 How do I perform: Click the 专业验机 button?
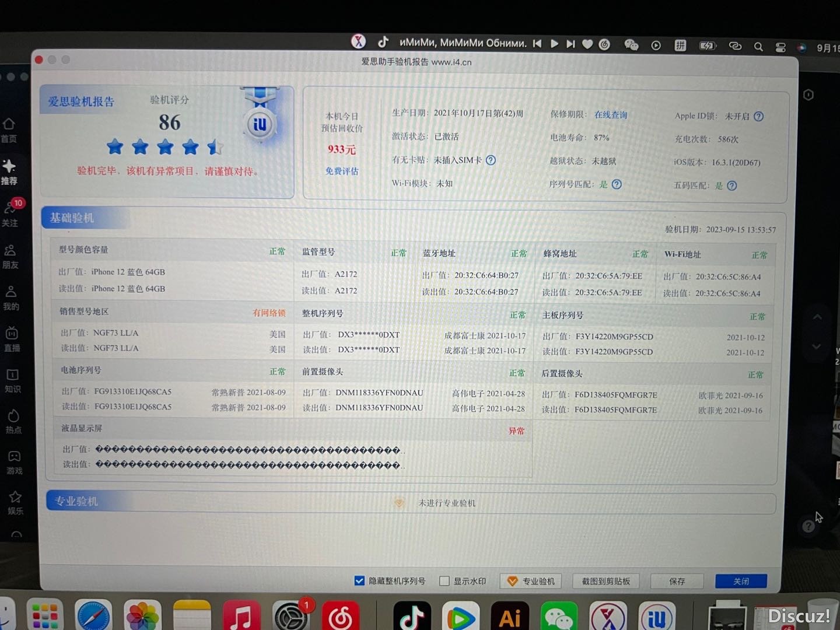pyautogui.click(x=531, y=581)
